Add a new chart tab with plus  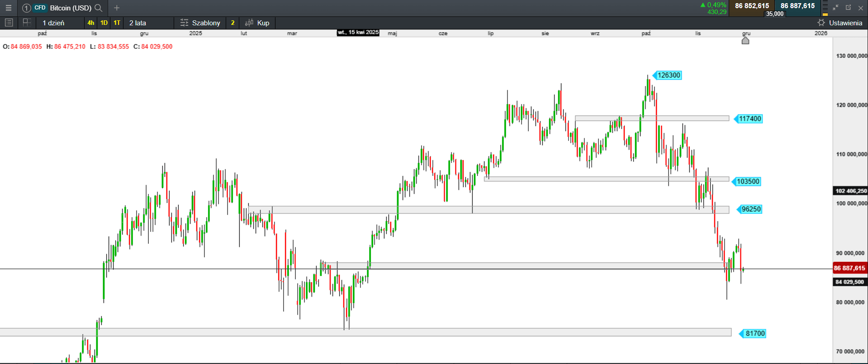point(117,8)
